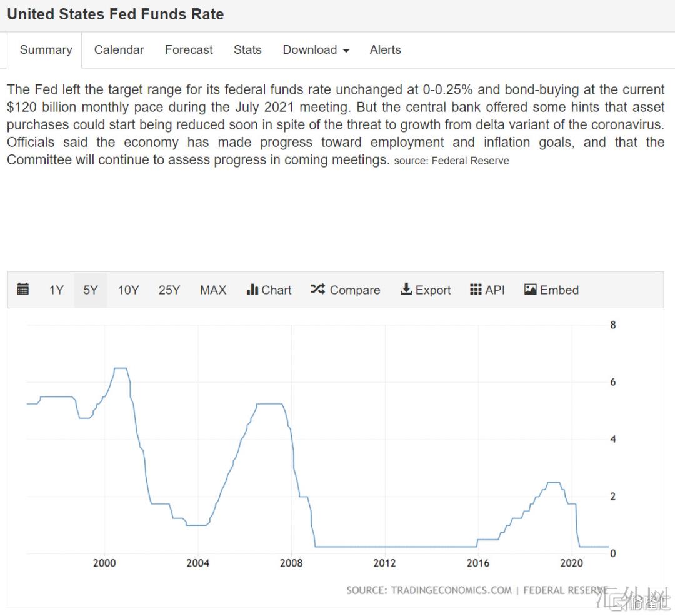This screenshot has height=616, width=675.
Task: Click the TRADINGECONOMICS.COM source link
Action: (451, 590)
